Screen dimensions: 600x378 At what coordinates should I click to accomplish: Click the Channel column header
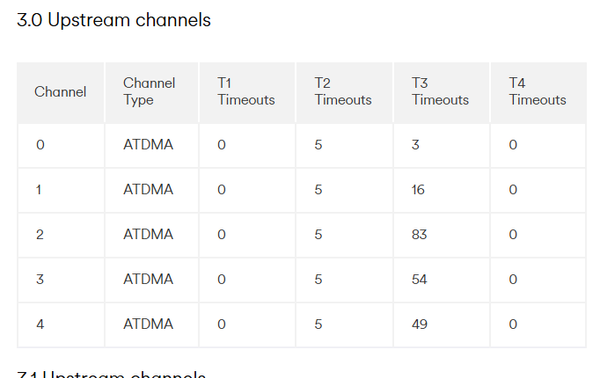pos(60,92)
